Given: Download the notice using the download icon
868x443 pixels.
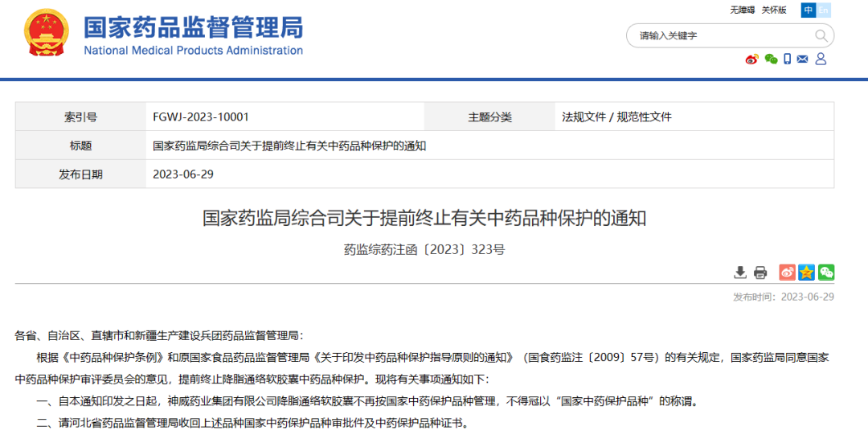Looking at the screenshot, I should click(740, 273).
